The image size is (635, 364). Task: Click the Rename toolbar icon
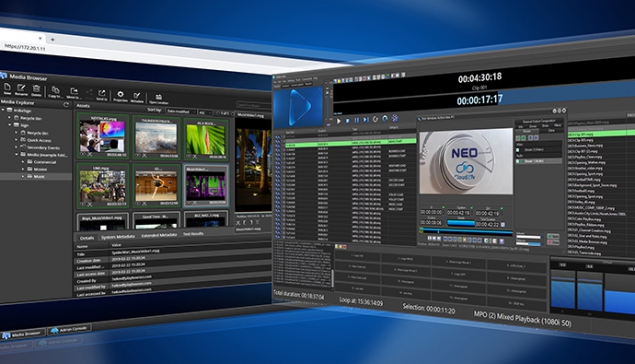(x=21, y=90)
